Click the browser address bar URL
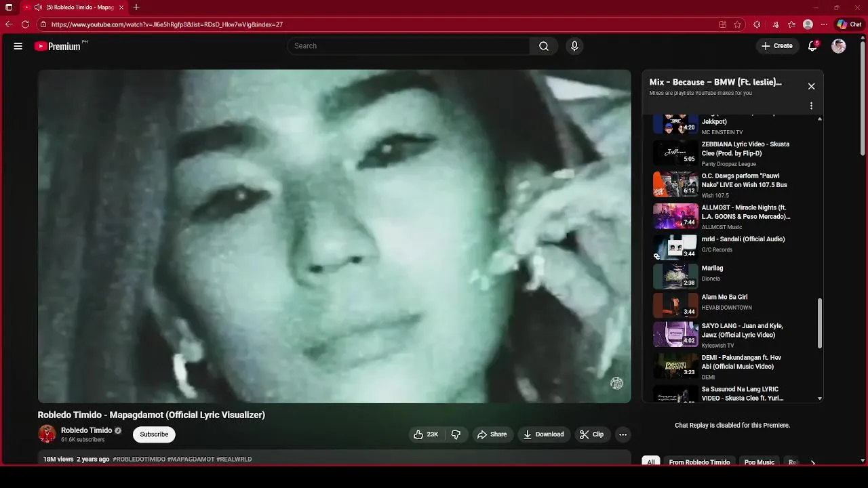 pos(167,24)
